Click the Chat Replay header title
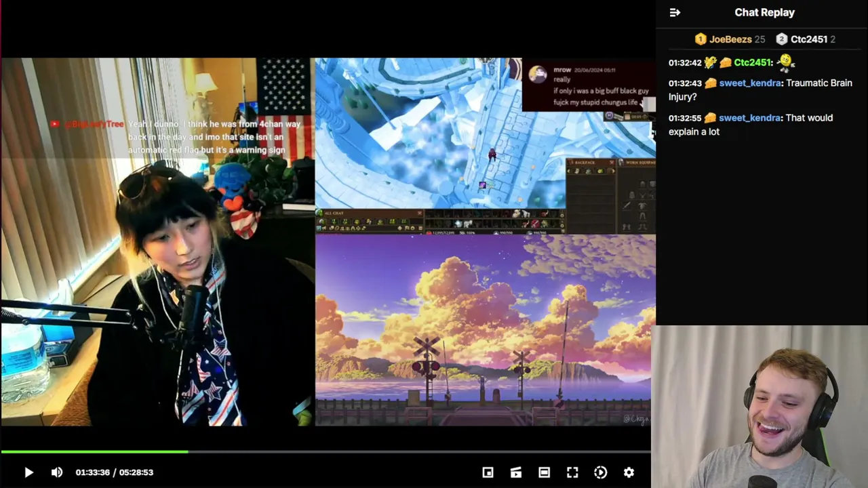 click(x=764, y=12)
